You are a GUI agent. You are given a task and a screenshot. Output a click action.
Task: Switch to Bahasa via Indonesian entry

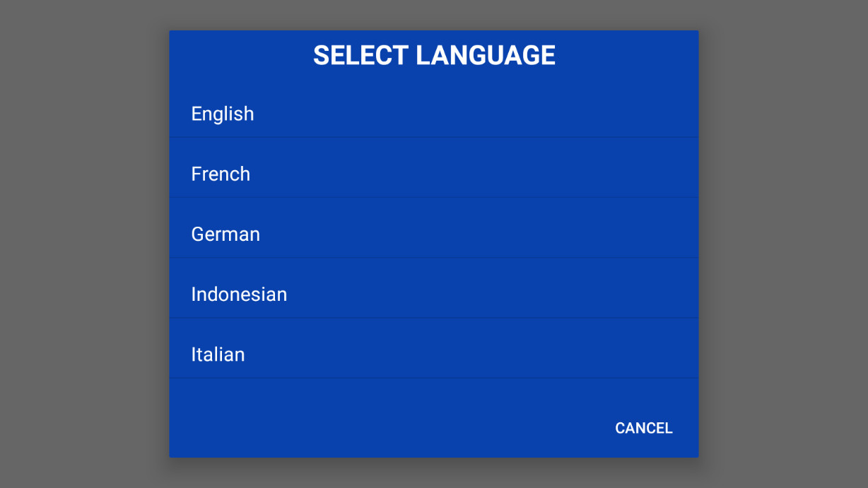(433, 294)
